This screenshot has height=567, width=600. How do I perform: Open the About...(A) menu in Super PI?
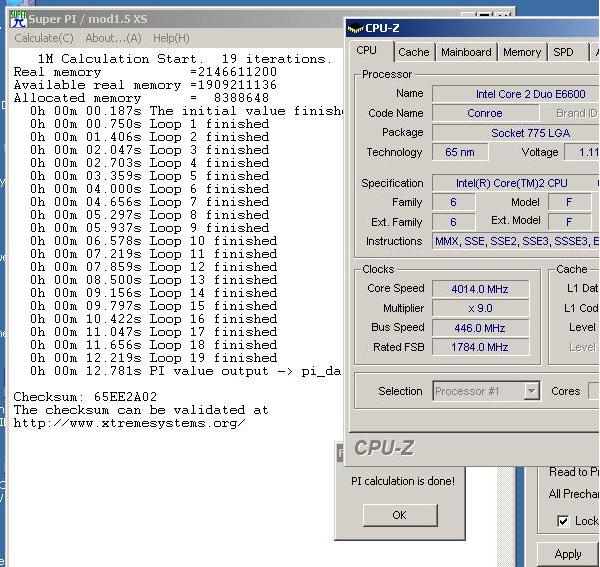[x=114, y=38]
